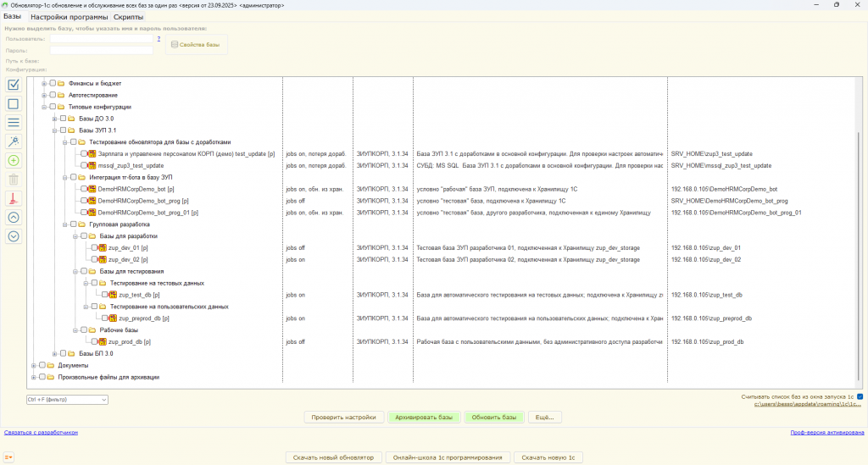868x465 pixels.
Task: Click the folder icon of Автотестирование
Action: point(61,95)
